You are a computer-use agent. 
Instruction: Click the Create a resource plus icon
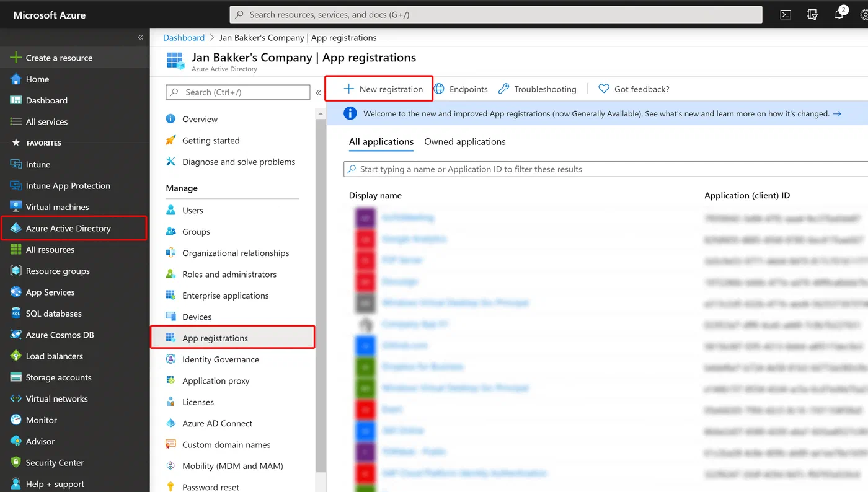click(15, 58)
